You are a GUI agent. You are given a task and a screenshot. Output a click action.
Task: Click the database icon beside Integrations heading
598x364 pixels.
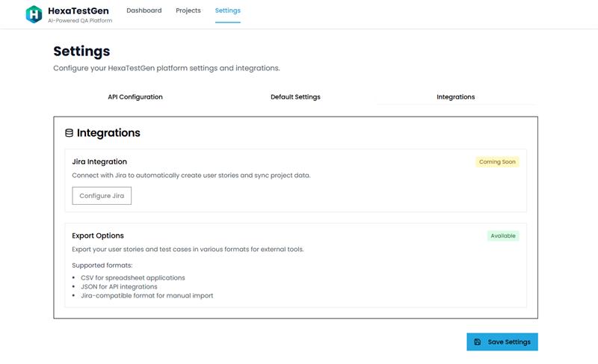pyautogui.click(x=70, y=133)
